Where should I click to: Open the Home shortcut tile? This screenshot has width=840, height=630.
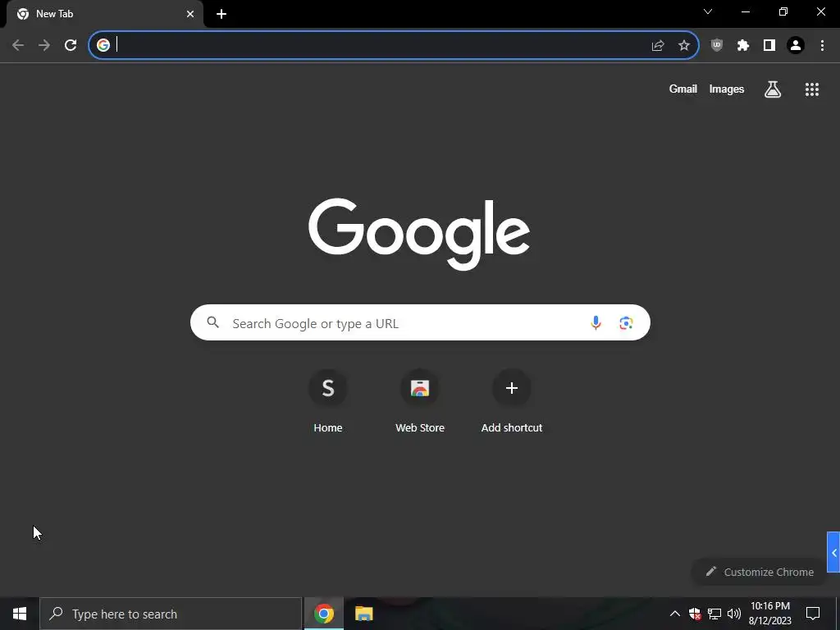click(x=328, y=402)
